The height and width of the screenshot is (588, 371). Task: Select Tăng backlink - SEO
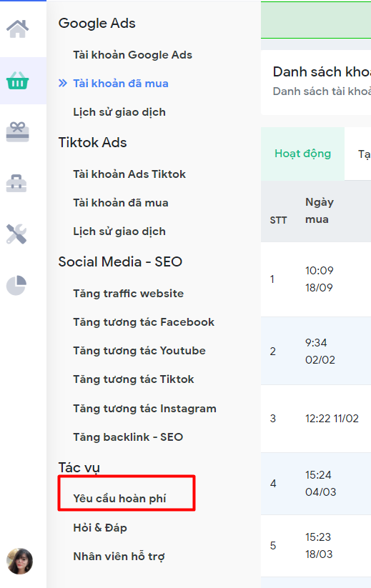point(128,437)
